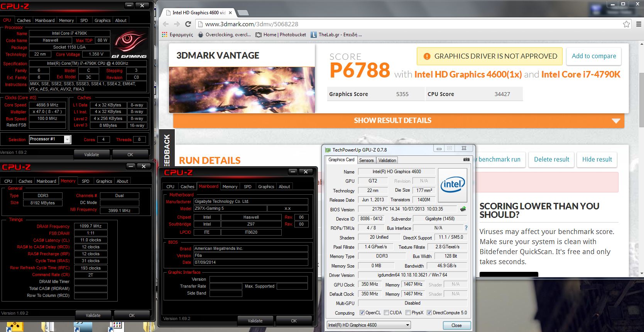Open the Home | Photobucket bookmark

click(281, 34)
